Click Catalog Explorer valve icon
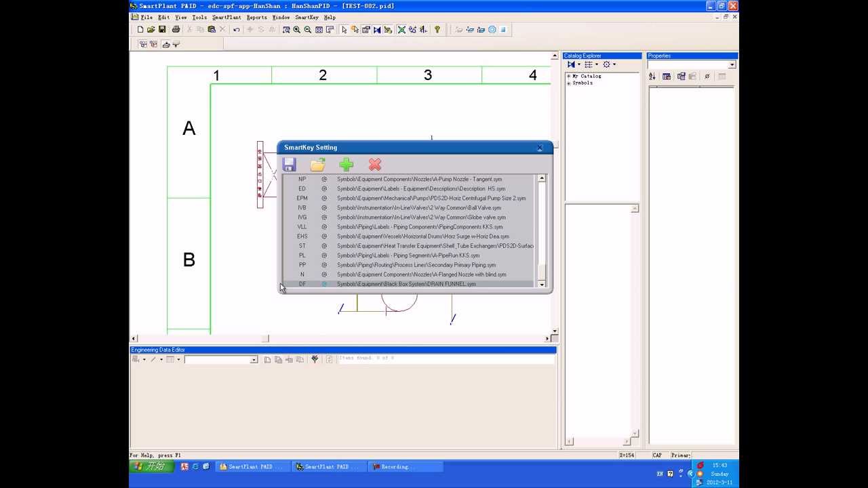 click(571, 64)
